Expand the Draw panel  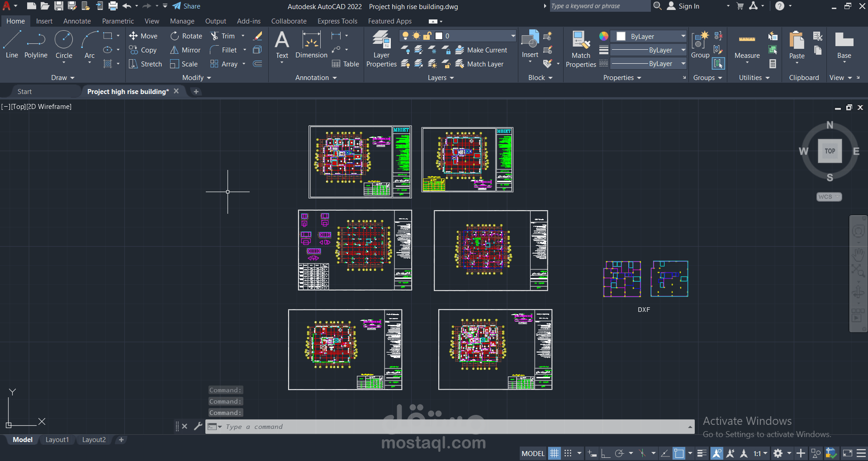point(62,78)
